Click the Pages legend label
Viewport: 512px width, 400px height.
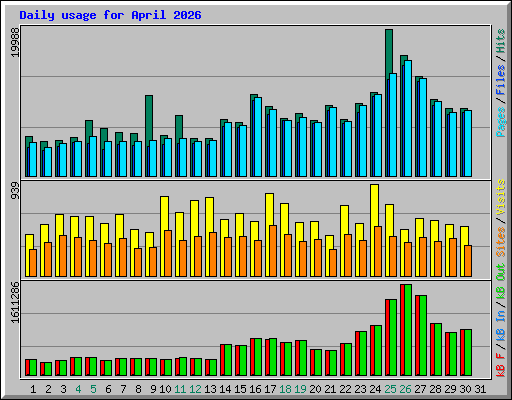tap(500, 122)
